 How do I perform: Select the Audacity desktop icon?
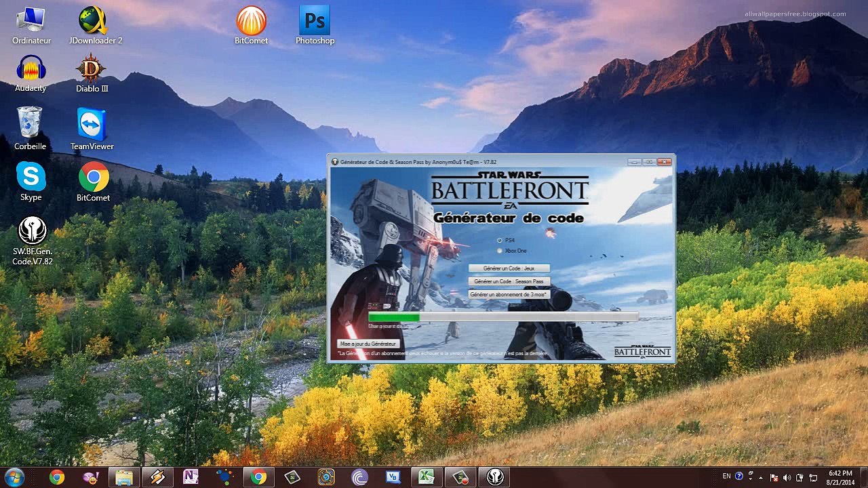[x=31, y=75]
